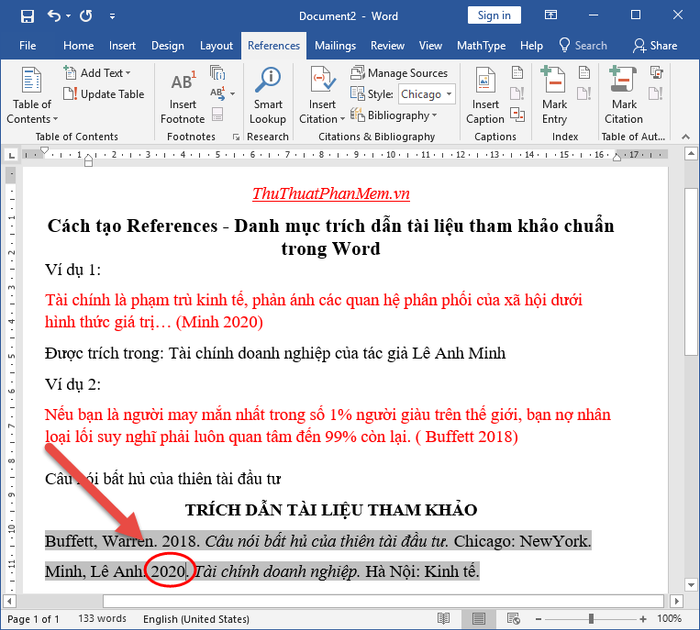Open Smart Lookup
The width and height of the screenshot is (700, 630).
268,95
